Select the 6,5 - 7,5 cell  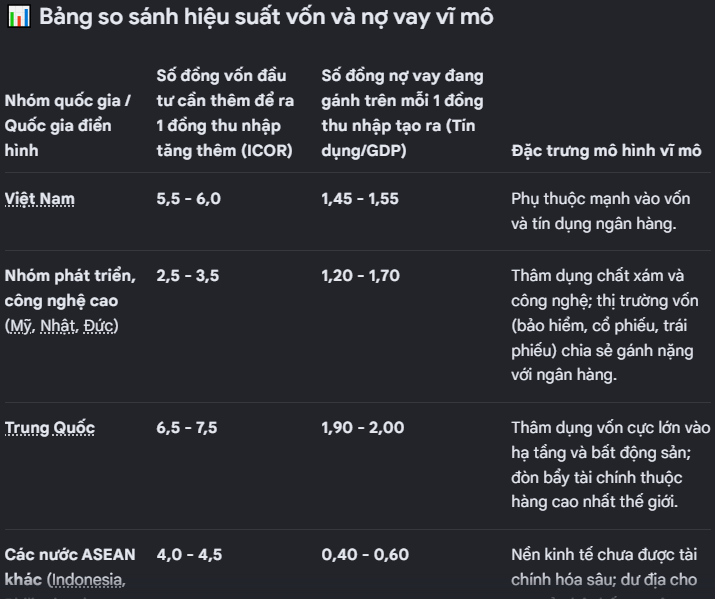click(187, 428)
